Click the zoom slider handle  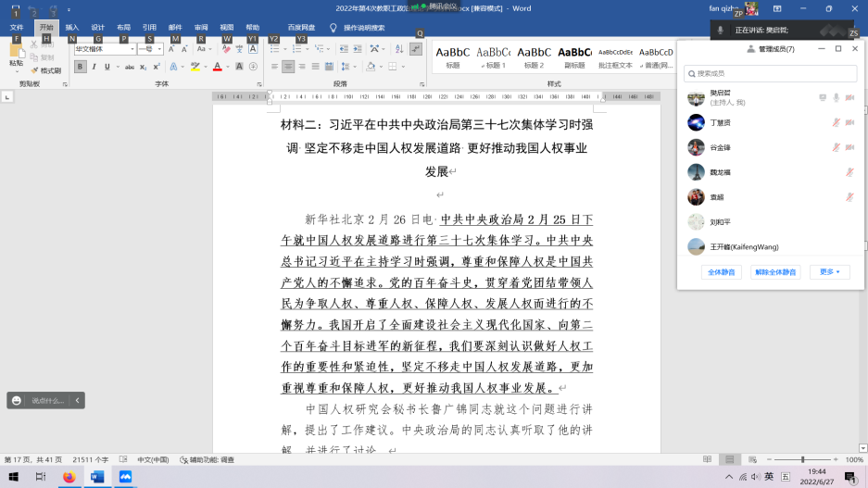(802, 460)
